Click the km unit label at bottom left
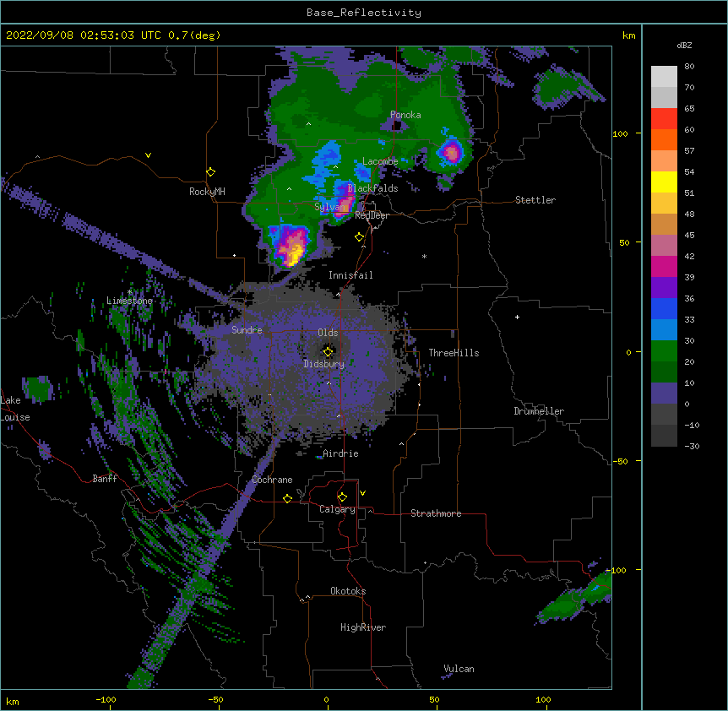The width and height of the screenshot is (728, 711). [x=13, y=701]
